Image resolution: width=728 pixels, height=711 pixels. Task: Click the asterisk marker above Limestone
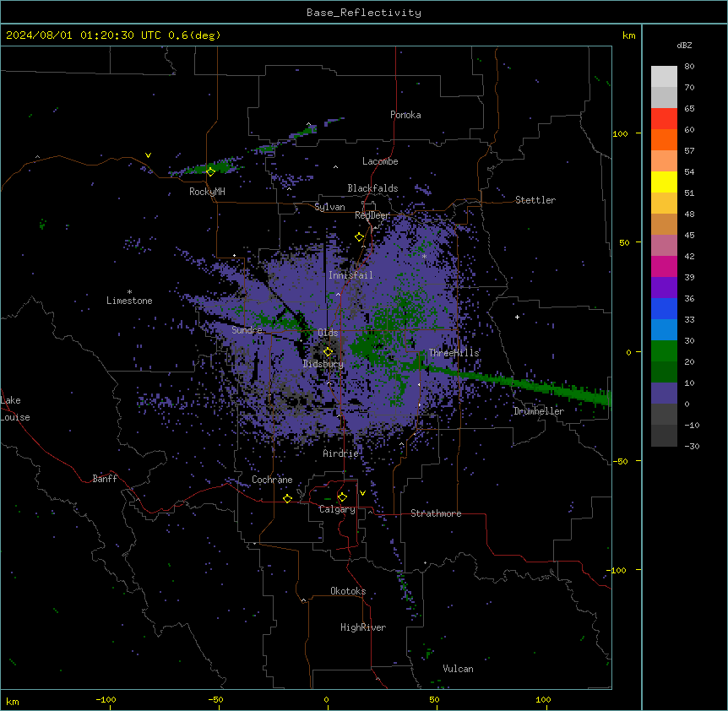[x=129, y=292]
